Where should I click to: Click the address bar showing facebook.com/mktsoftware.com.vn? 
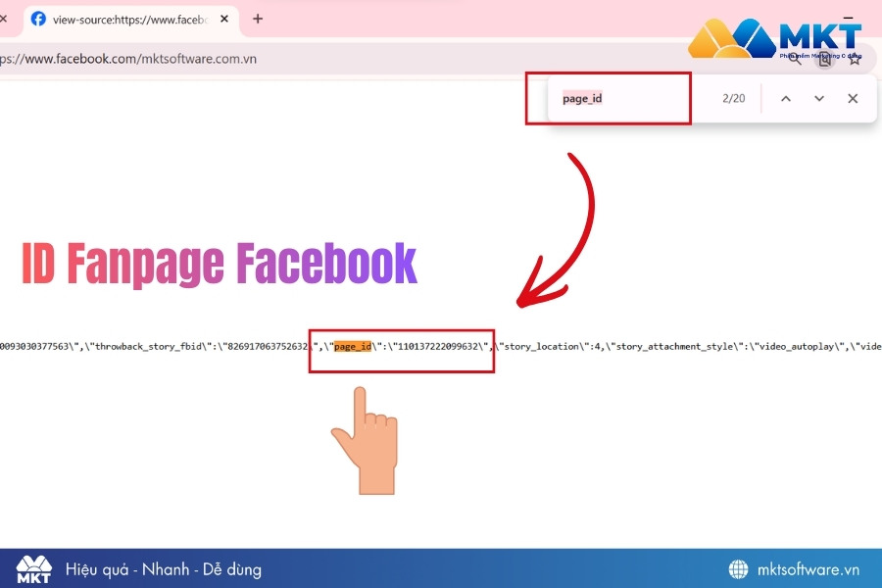click(x=127, y=59)
